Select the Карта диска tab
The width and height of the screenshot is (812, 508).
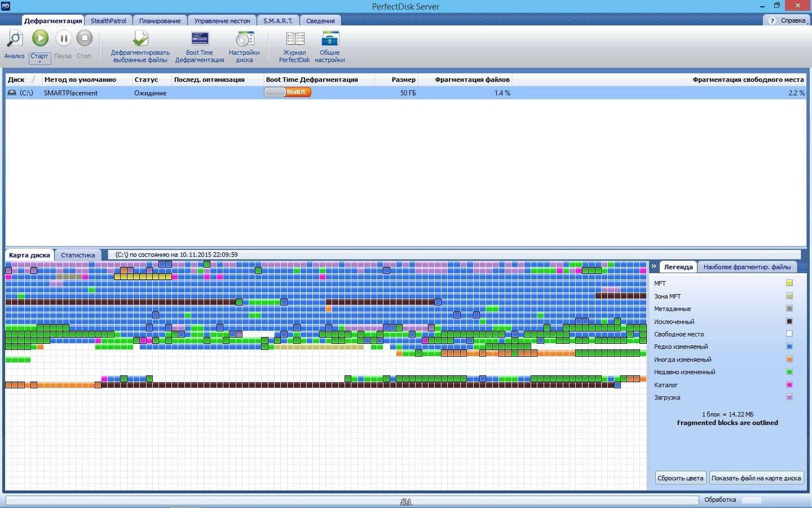[29, 255]
